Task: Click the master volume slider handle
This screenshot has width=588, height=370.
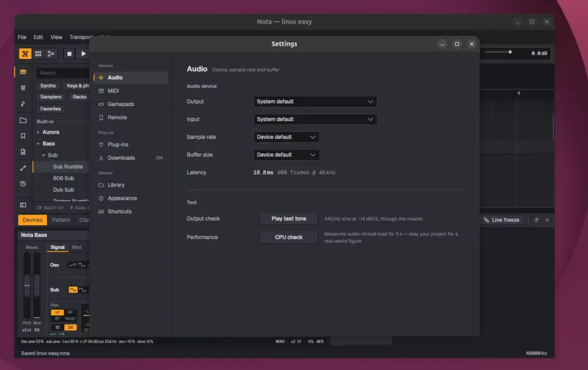Action: (x=510, y=52)
